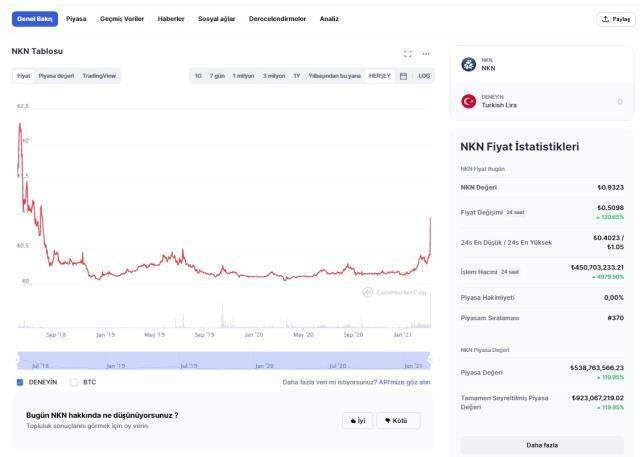Viewport: 640px width, 457px height.
Task: Set the chart range to 3 milyon
Action: (x=274, y=76)
